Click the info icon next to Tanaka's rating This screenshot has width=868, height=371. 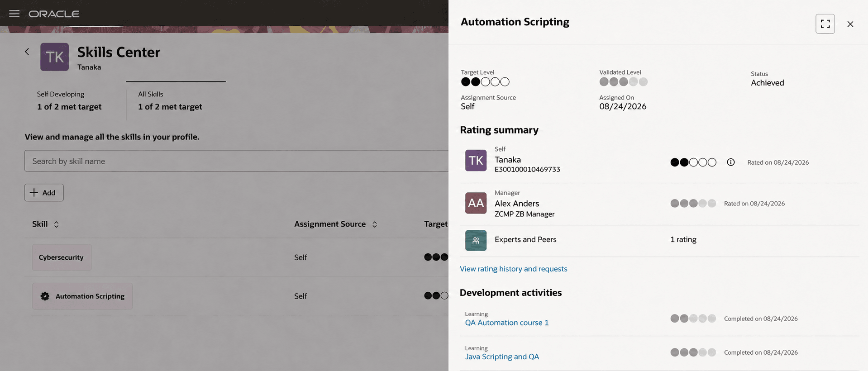731,162
